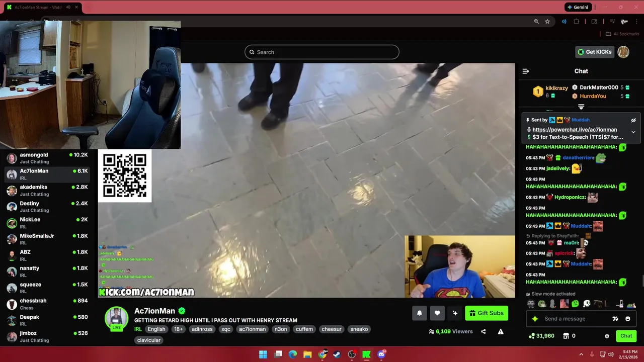Open the 7TV emote menu icon
The width and height of the screenshot is (644, 362).
point(615,319)
